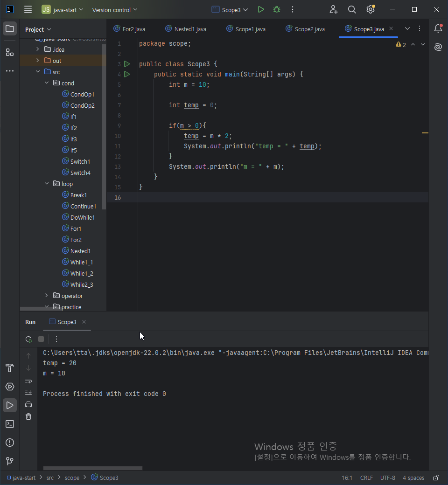Close the Scope3 run tab

click(x=84, y=322)
